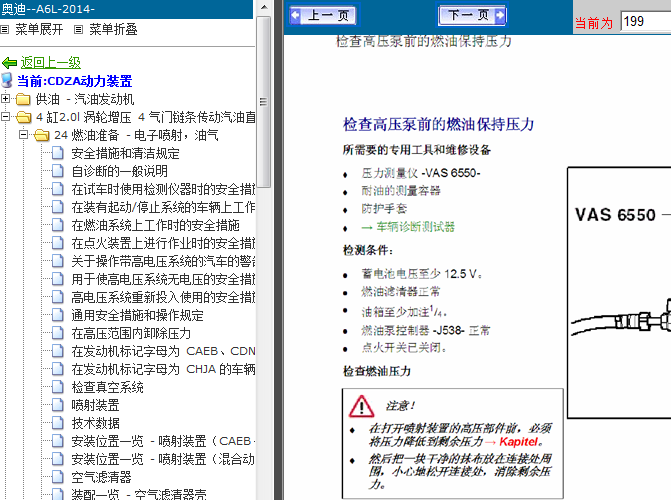Viewport: 671px width, 500px height.
Task: Click the document icon beside 技术数据
Action: click(x=59, y=423)
